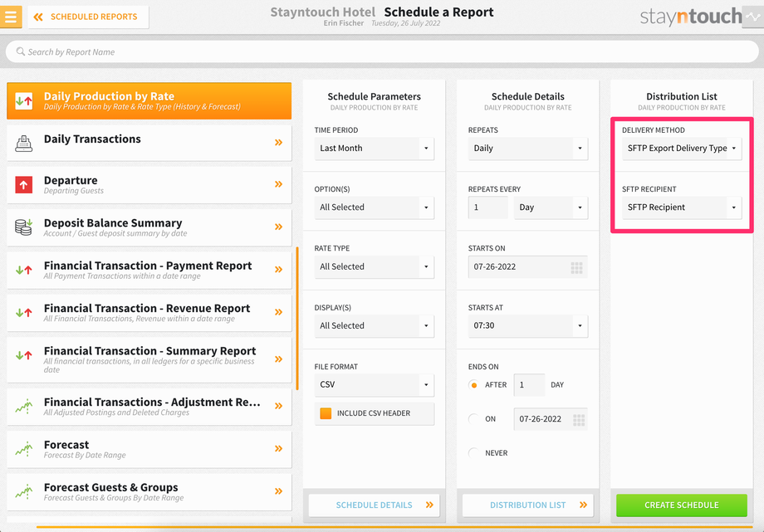Open the SFTP Recipient dropdown
This screenshot has width=764, height=532.
click(682, 207)
